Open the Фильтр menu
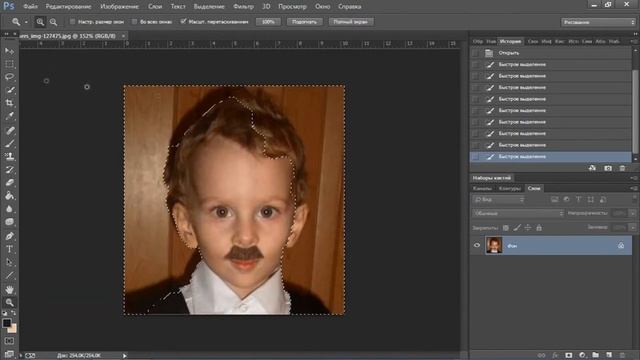 point(243,7)
